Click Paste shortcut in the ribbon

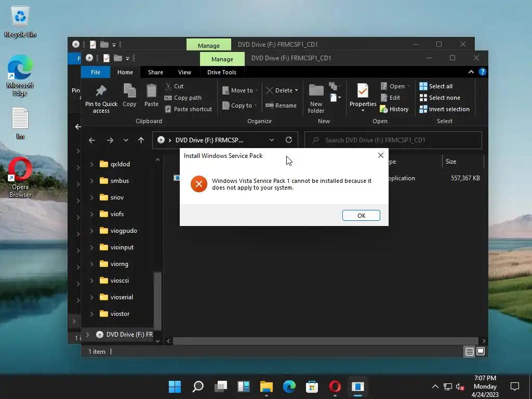188,109
